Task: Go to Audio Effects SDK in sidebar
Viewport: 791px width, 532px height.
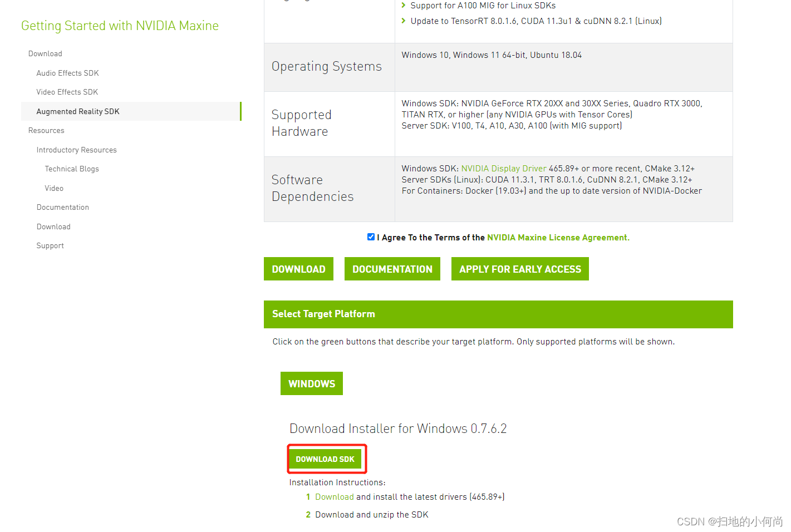Action: pyautogui.click(x=67, y=73)
